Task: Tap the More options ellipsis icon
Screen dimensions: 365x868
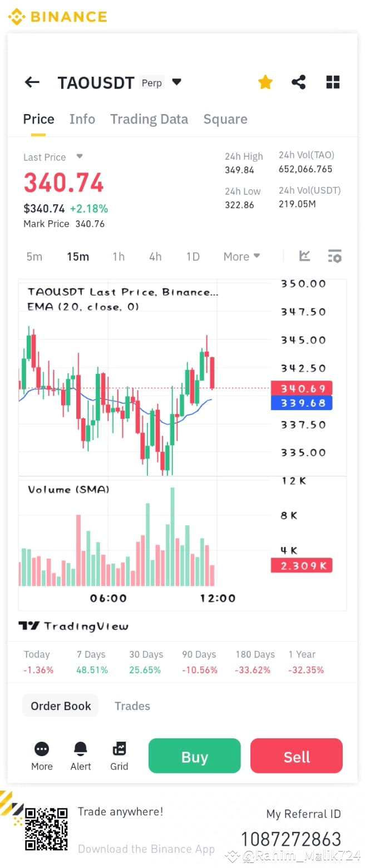Action: (x=41, y=749)
